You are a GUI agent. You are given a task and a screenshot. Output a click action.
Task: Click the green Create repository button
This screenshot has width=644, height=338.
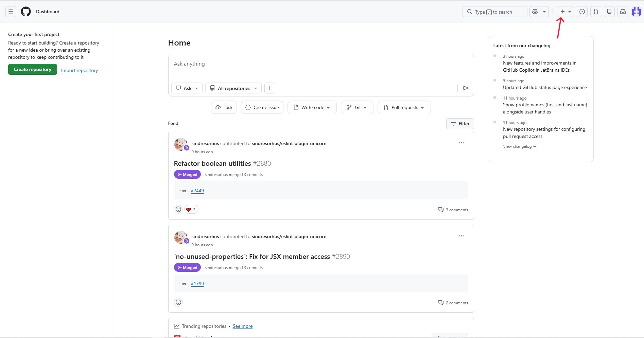[33, 69]
